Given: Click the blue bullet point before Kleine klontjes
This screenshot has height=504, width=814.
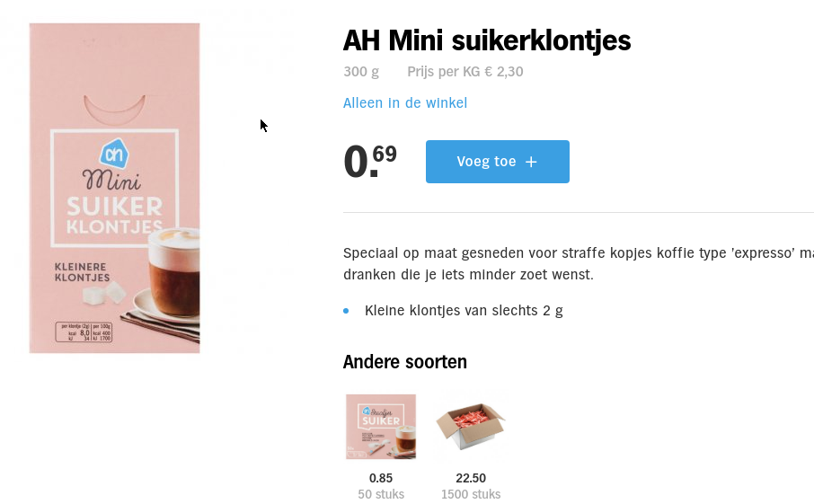Looking at the screenshot, I should point(346,311).
